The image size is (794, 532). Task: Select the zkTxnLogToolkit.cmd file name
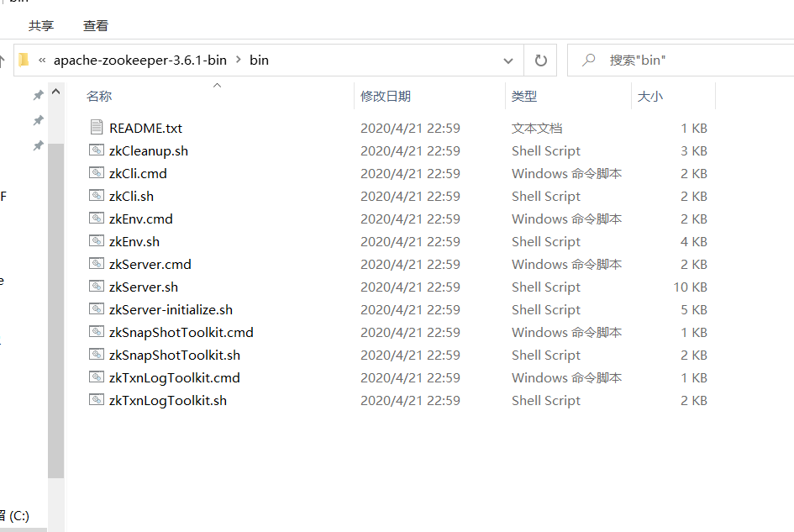click(174, 378)
